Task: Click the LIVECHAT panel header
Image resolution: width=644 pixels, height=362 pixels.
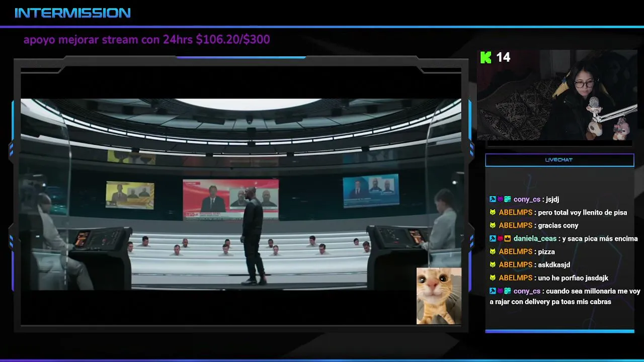Action: click(x=559, y=160)
